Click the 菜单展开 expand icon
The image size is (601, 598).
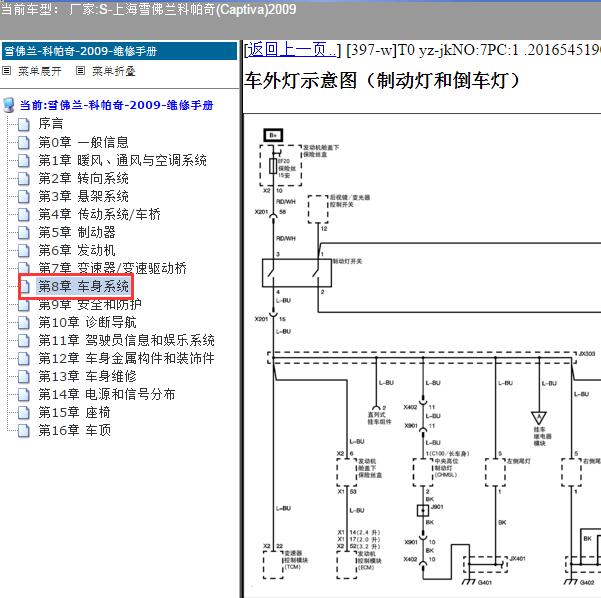point(7,71)
